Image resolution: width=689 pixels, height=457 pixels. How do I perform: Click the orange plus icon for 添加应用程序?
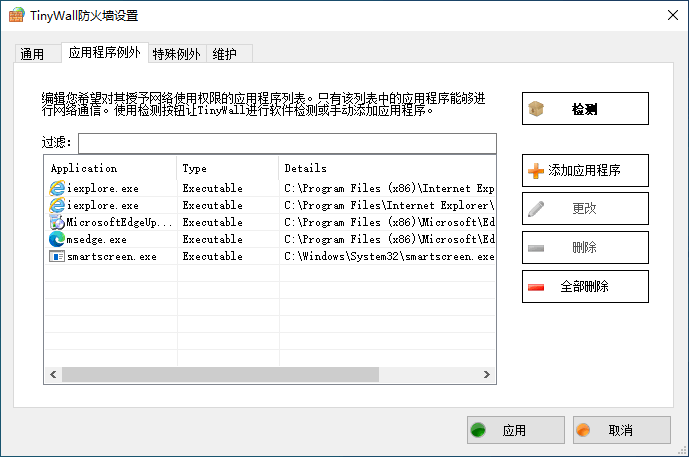point(536,170)
